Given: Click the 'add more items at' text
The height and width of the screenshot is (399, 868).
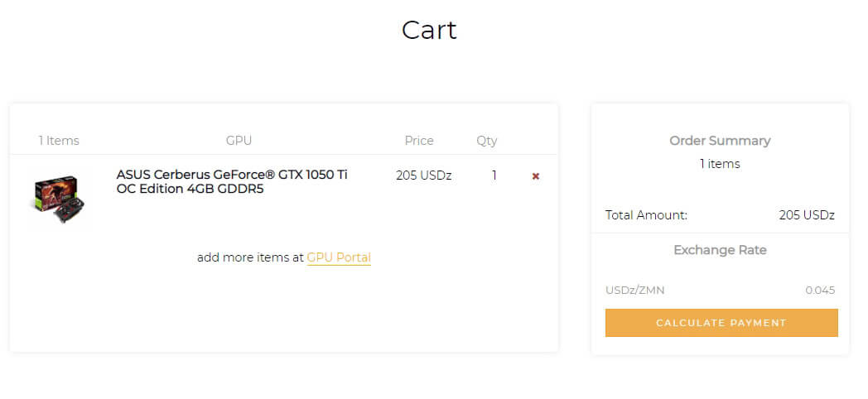Looking at the screenshot, I should pyautogui.click(x=250, y=258).
